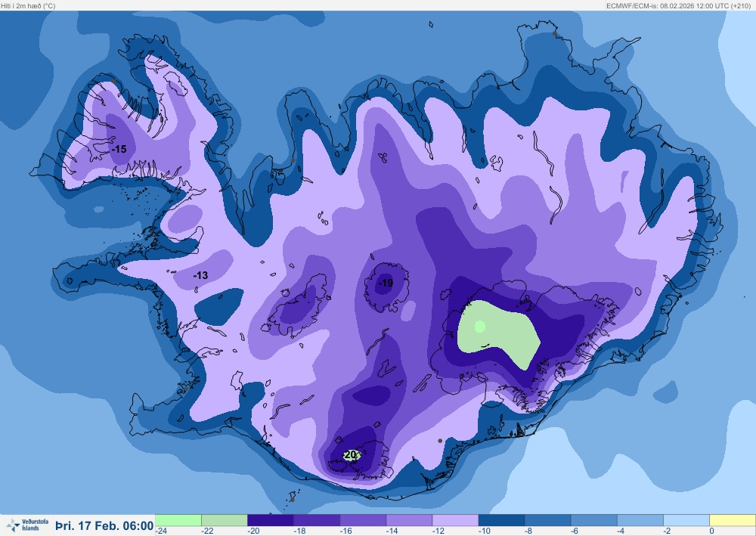Click the -14 legend scale value
Screen dimensions: 756x536
pyautogui.click(x=392, y=531)
